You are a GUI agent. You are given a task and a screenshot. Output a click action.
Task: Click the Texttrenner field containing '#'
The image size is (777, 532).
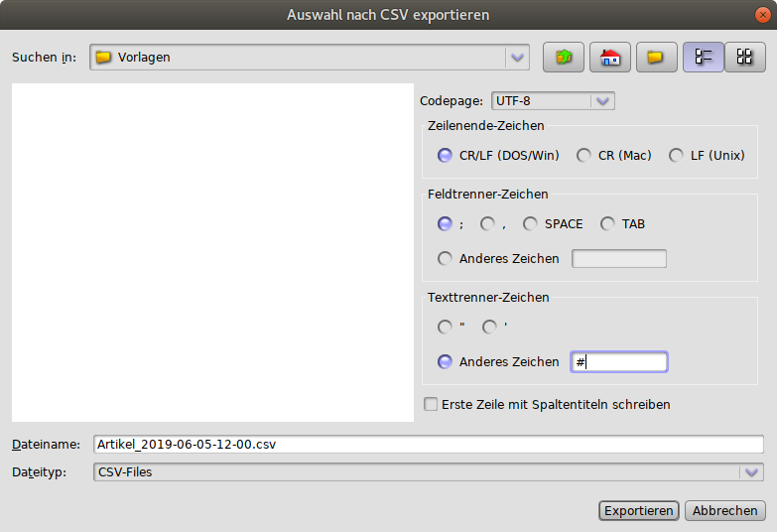(619, 362)
